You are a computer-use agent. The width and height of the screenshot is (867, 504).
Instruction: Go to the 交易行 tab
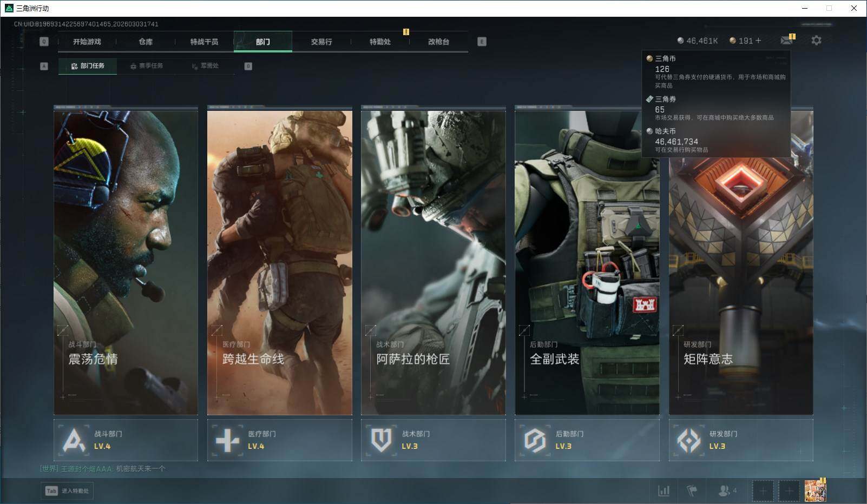click(321, 42)
